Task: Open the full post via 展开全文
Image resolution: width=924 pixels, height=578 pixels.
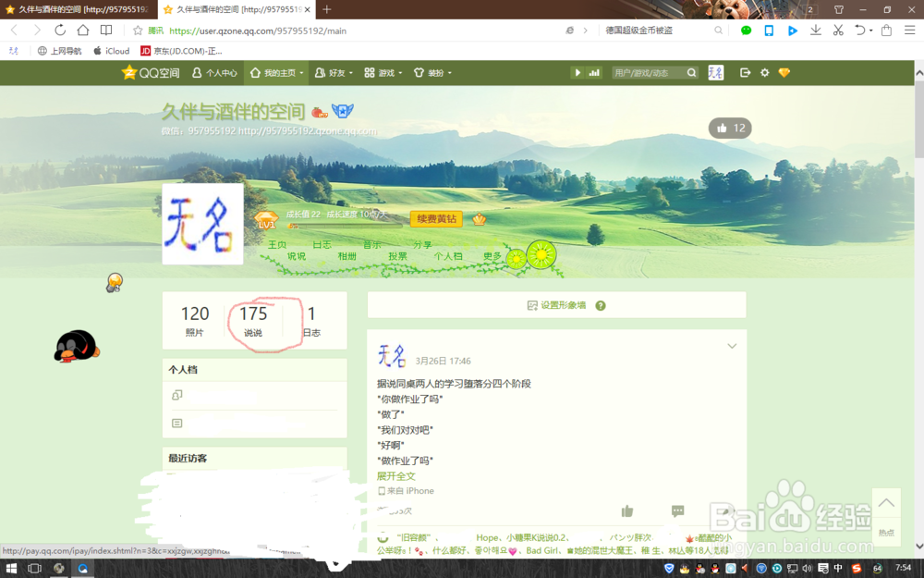Action: [x=395, y=475]
